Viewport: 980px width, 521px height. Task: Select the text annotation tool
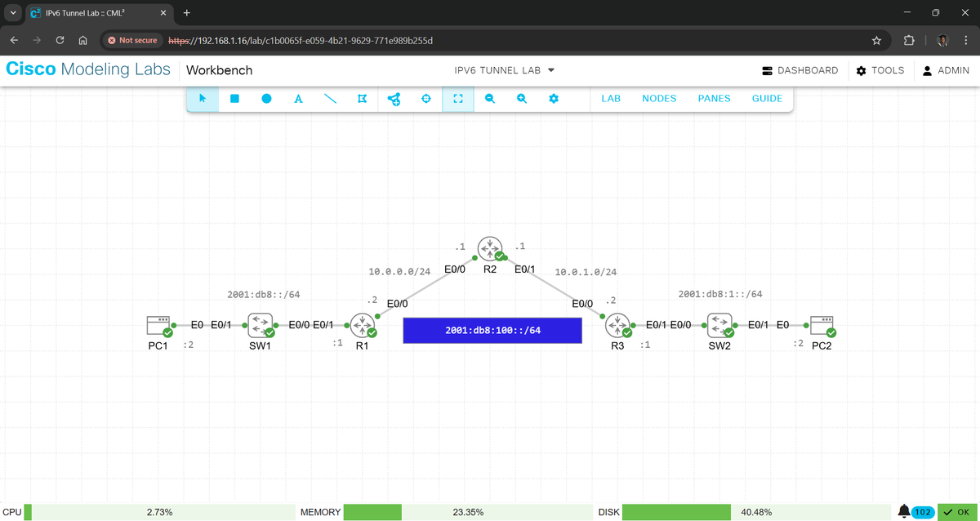pos(298,99)
